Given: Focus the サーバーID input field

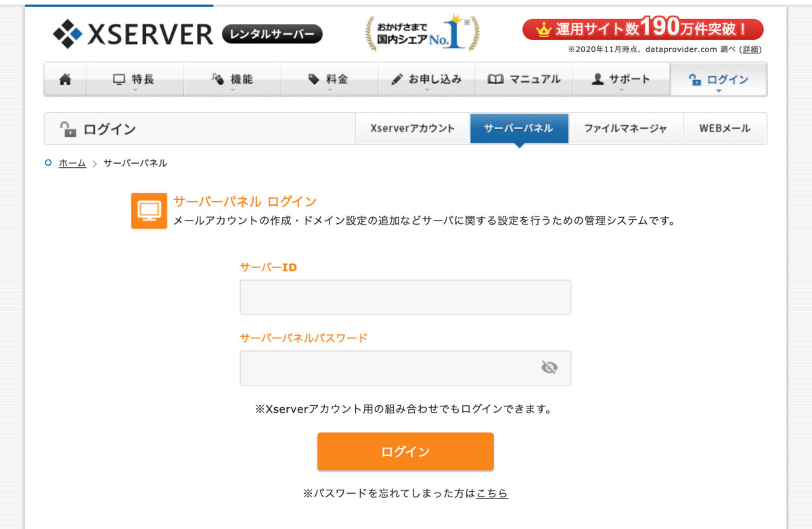Looking at the screenshot, I should 405,298.
